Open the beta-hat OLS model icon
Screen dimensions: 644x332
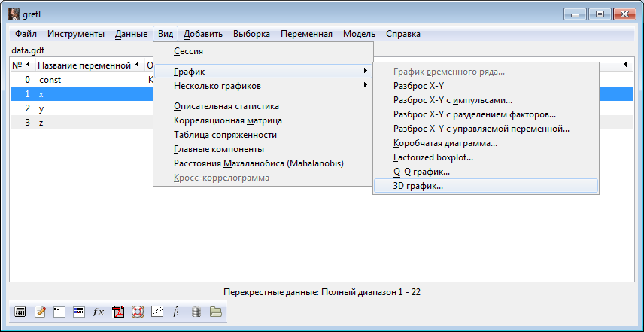(x=176, y=312)
